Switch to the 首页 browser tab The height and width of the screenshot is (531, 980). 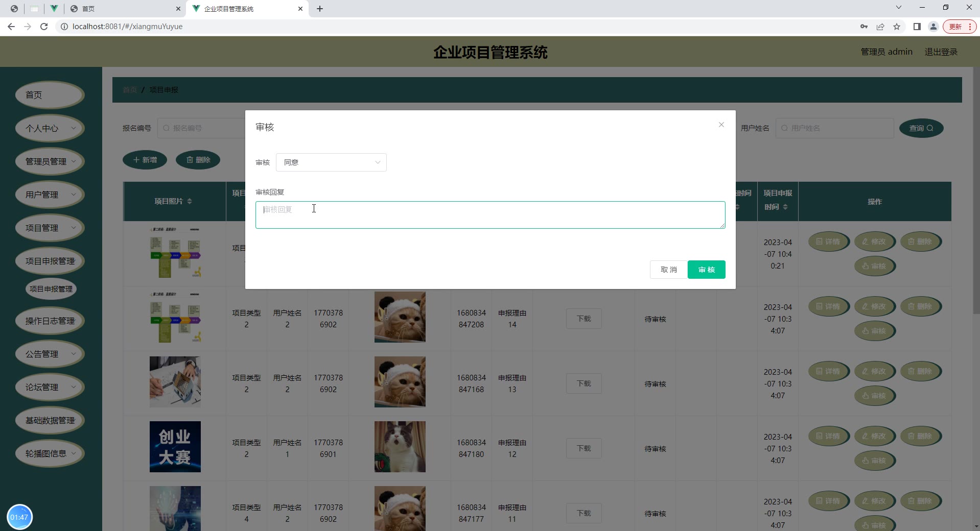(125, 9)
